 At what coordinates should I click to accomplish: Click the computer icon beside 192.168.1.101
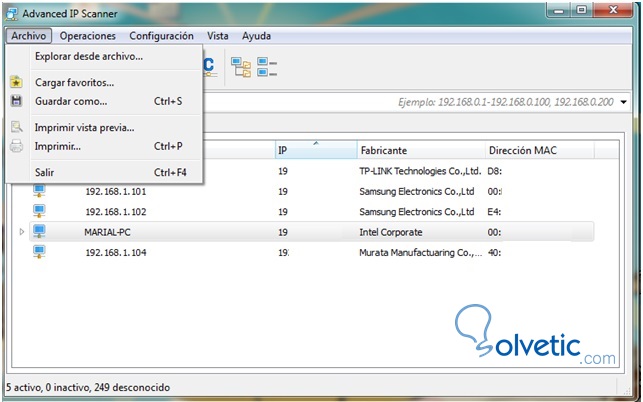(x=39, y=191)
